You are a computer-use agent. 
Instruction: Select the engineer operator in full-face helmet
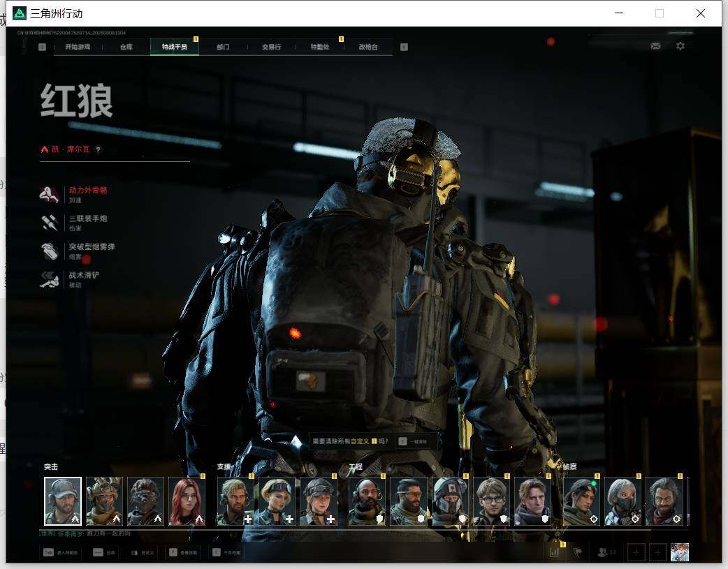point(450,501)
